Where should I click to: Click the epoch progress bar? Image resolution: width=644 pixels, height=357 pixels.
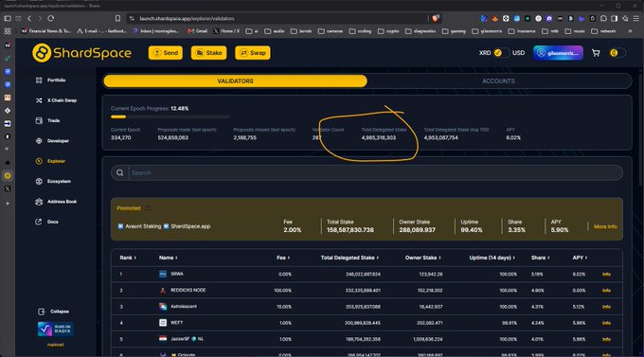pos(170,116)
